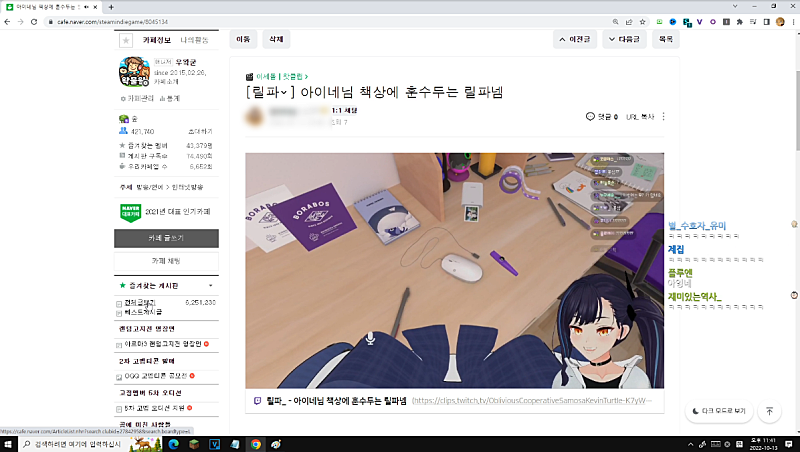Switch to the 나의활동 tab
Screen dimensions: 800x452
[x=194, y=40]
